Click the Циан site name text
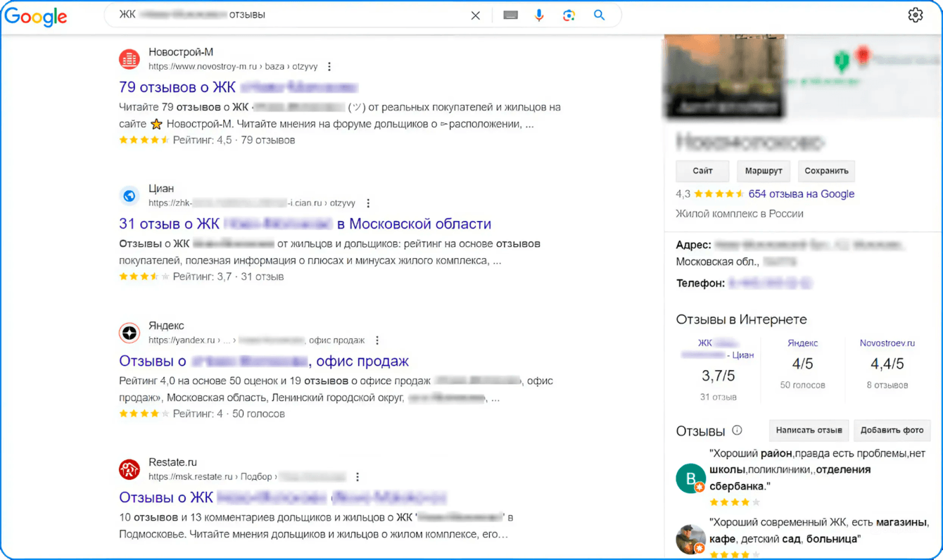The width and height of the screenshot is (943, 560). coord(161,189)
